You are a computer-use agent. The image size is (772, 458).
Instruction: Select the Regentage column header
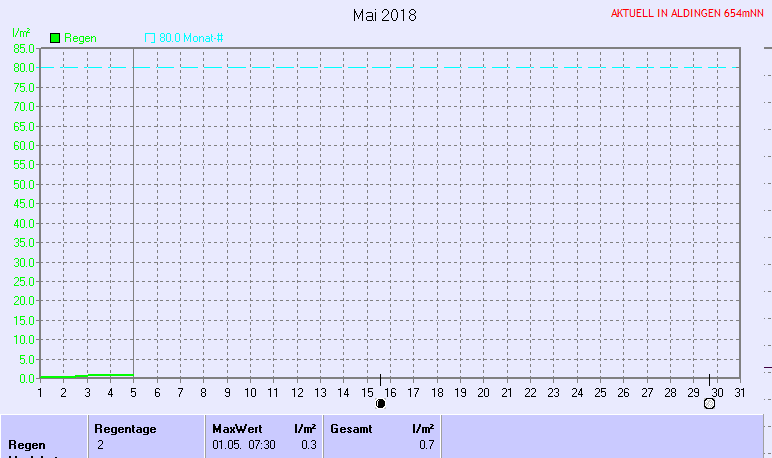[125, 428]
